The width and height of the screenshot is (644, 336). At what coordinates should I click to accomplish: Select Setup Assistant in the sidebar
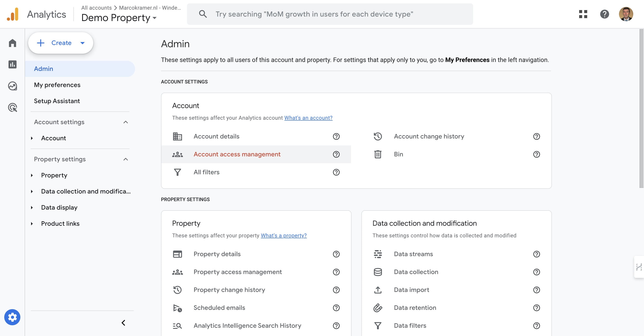(57, 101)
